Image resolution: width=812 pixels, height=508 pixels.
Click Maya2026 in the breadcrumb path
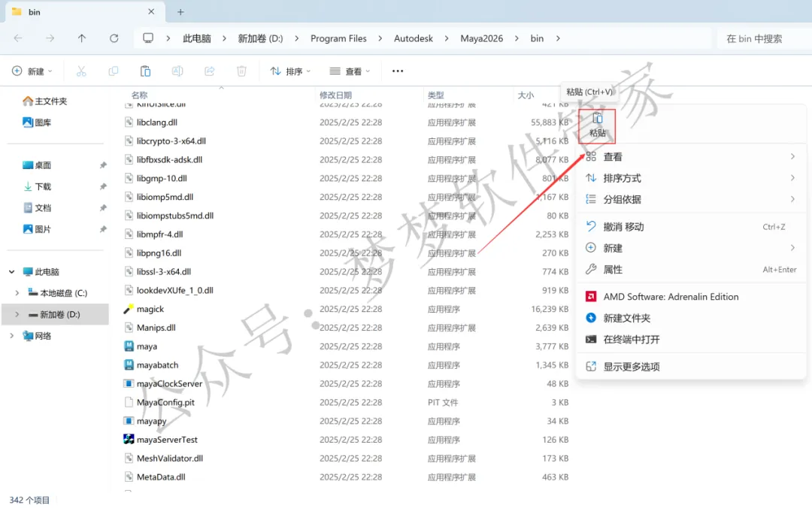click(482, 38)
